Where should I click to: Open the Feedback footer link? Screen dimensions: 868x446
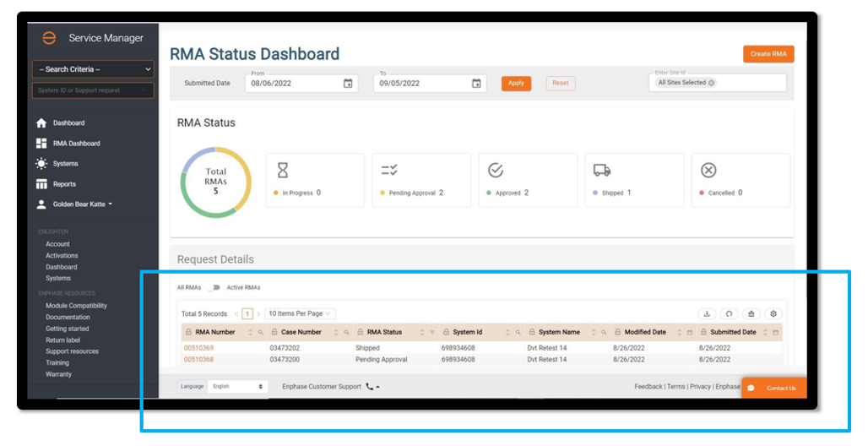[x=648, y=387]
